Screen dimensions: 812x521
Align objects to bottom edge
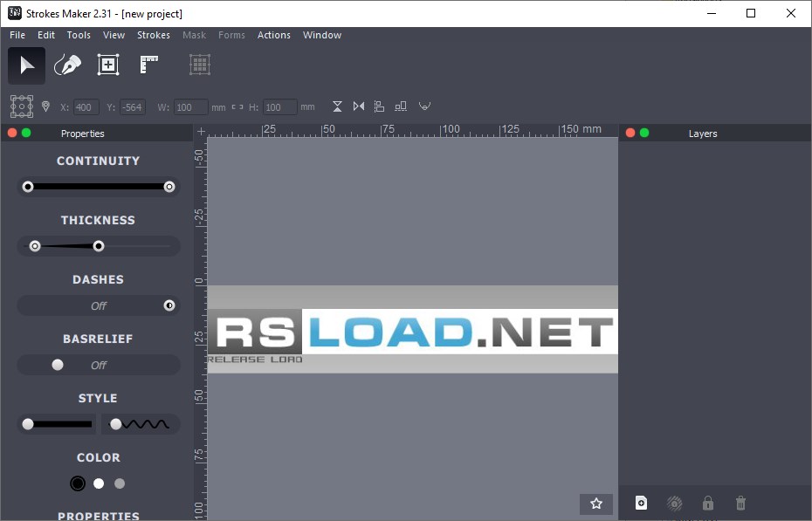pos(400,106)
